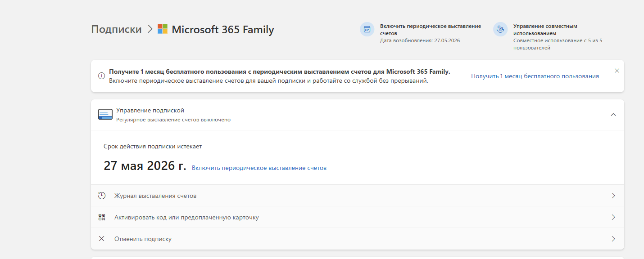Image resolution: width=644 pixels, height=259 pixels.
Task: Click the Microsoft 365 four-color logo
Action: pyautogui.click(x=163, y=29)
